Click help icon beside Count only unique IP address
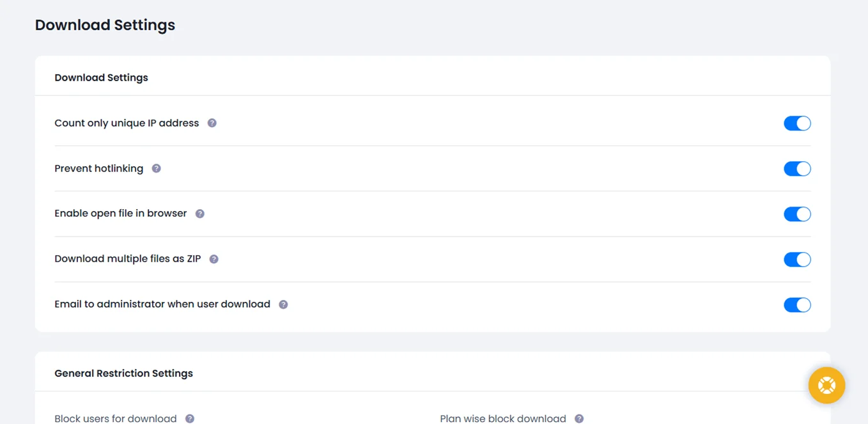This screenshot has width=868, height=424. [212, 123]
